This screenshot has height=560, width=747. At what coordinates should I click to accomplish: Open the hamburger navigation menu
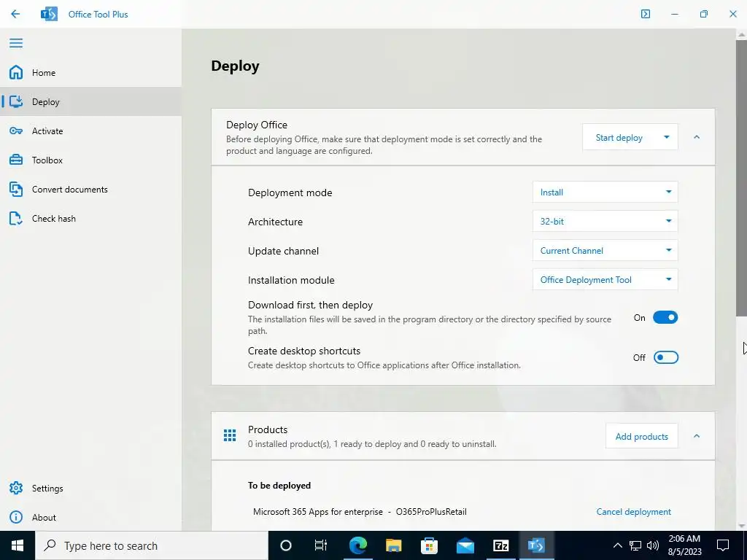[16, 43]
